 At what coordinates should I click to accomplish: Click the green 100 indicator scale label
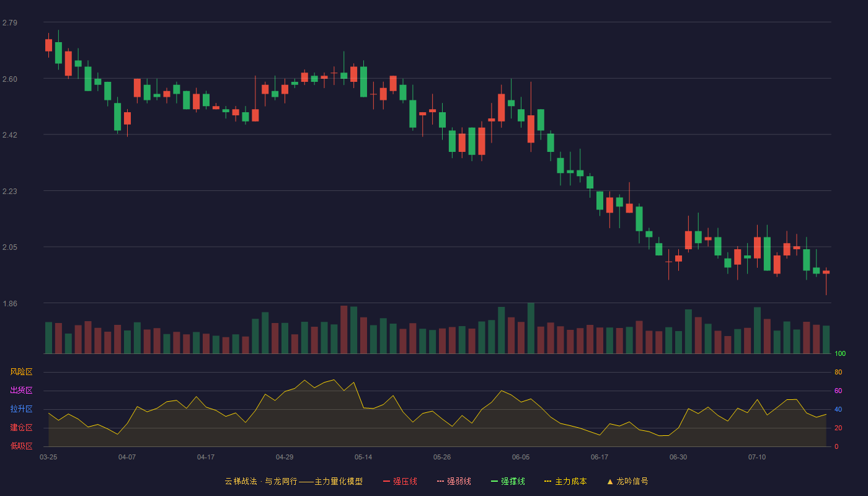click(840, 354)
